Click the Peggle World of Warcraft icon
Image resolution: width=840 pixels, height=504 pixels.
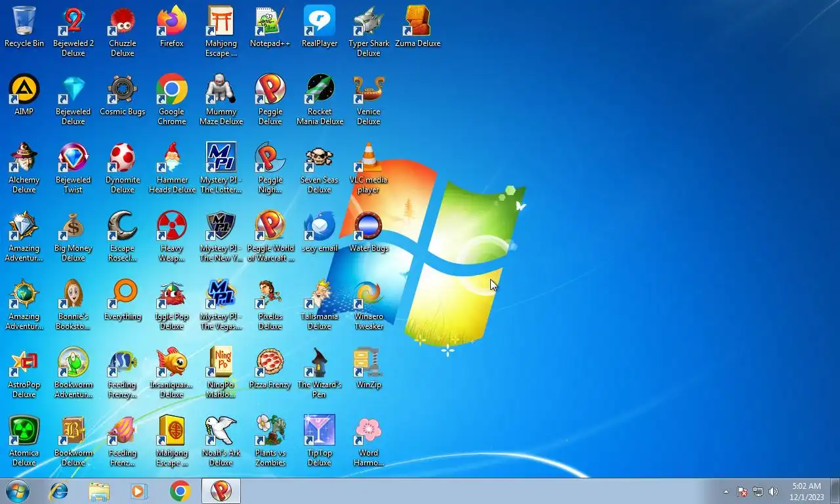(x=270, y=236)
